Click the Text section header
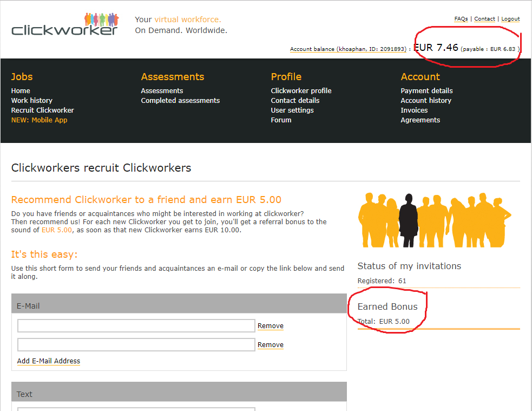Image resolution: width=532 pixels, height=411 pixels. 179,392
